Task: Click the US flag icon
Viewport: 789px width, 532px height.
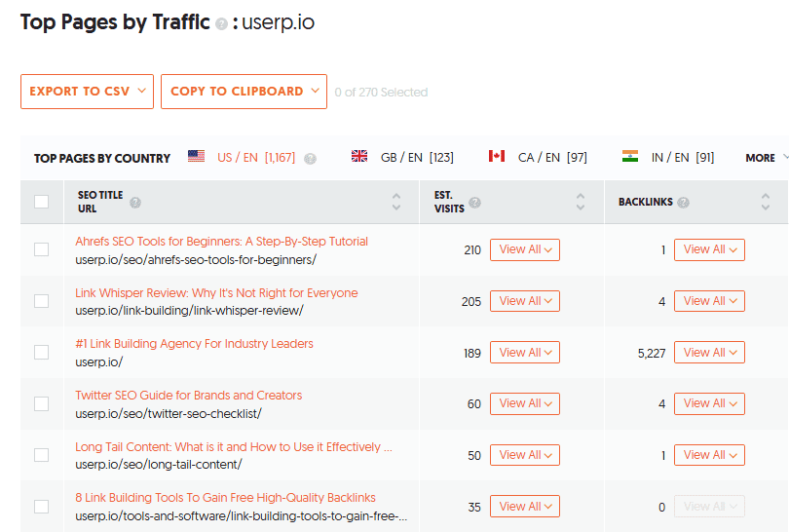Action: [196, 156]
